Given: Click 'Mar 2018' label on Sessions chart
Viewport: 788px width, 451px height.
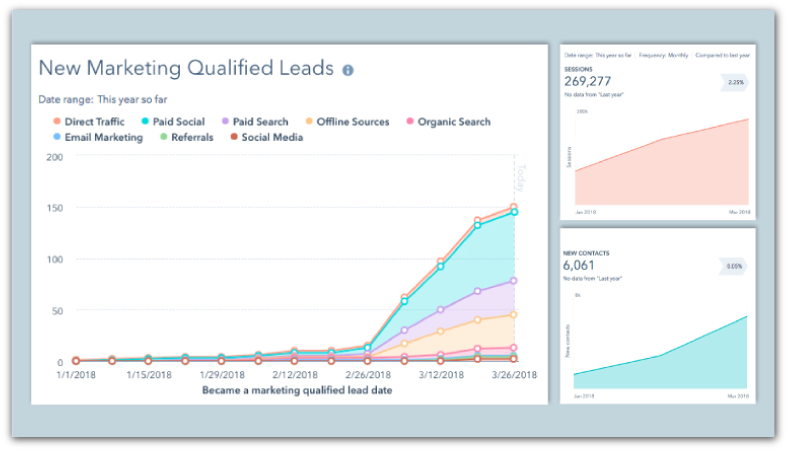Looking at the screenshot, I should click(x=739, y=212).
